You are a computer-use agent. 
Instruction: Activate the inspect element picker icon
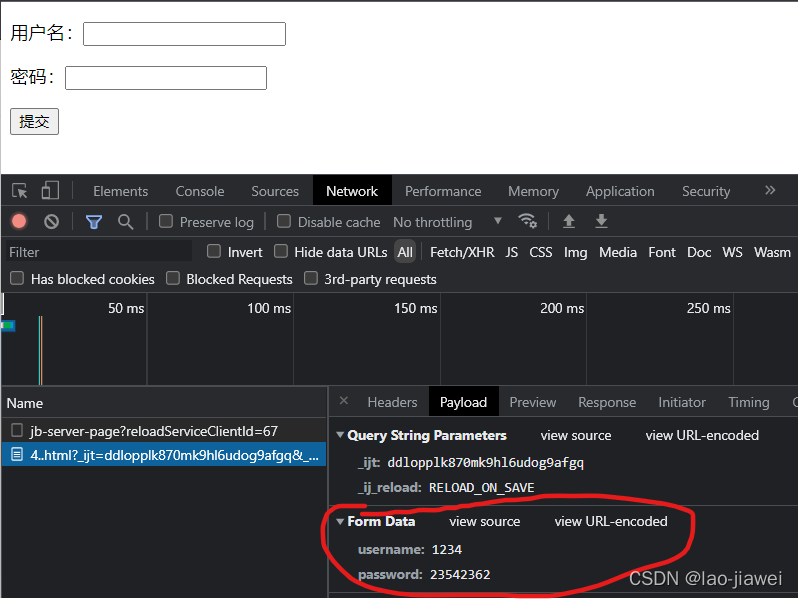click(x=20, y=191)
